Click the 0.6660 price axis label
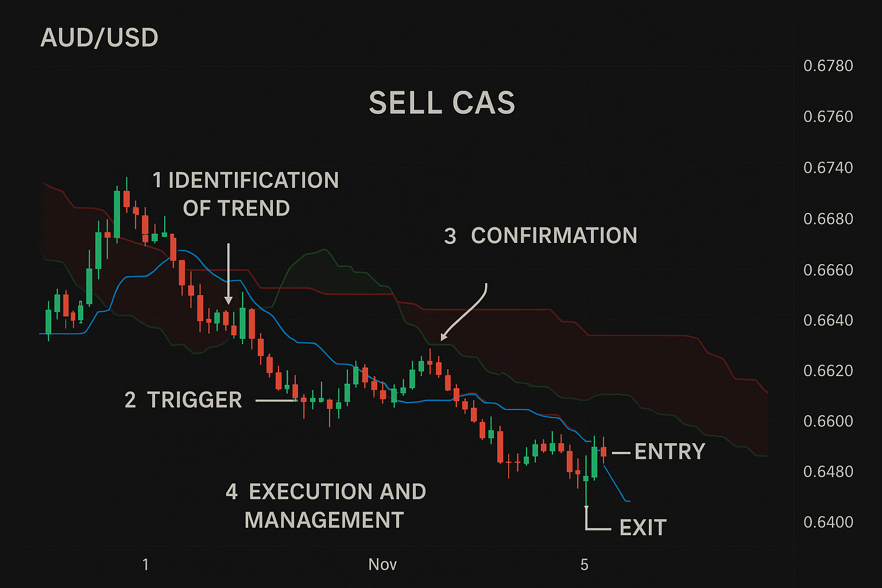 coord(828,270)
